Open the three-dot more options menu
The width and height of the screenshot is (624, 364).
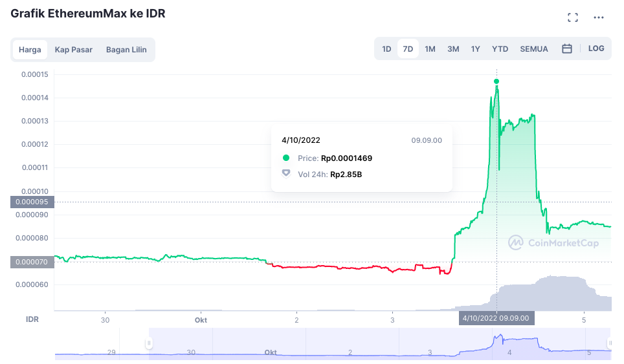point(599,17)
